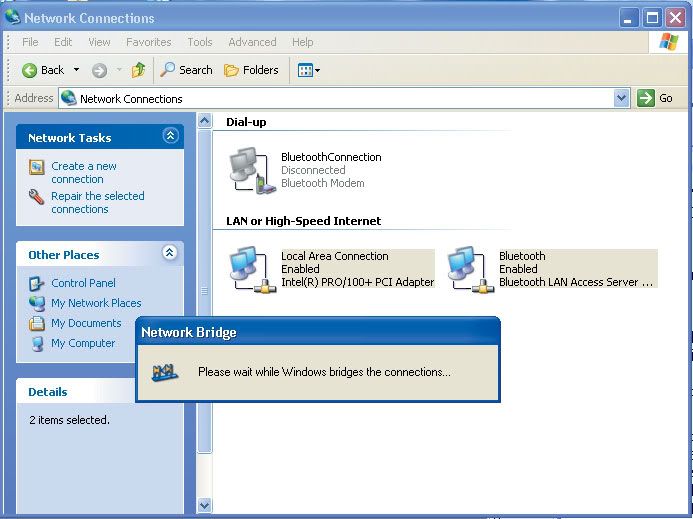The height and width of the screenshot is (519, 693).
Task: Click the My Computer icon
Action: (38, 344)
